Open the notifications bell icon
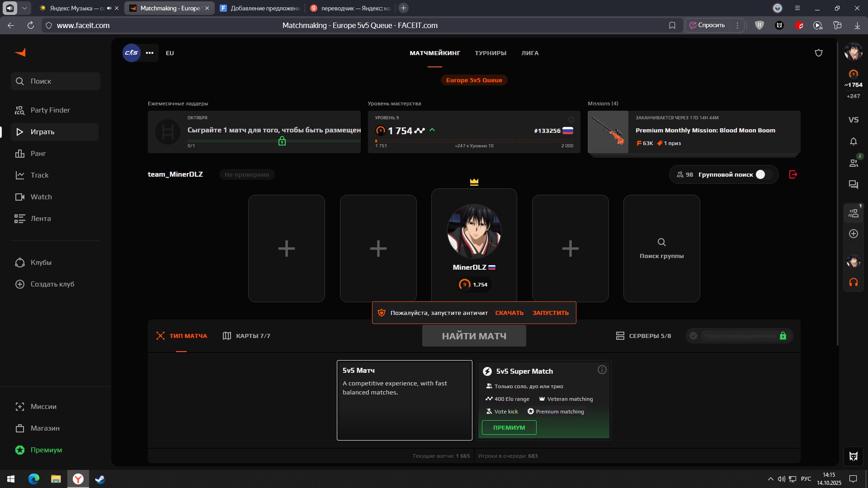This screenshot has height=488, width=868. (x=853, y=142)
